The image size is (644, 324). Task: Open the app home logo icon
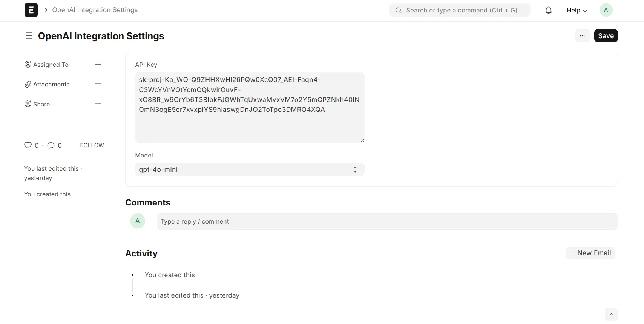[31, 10]
